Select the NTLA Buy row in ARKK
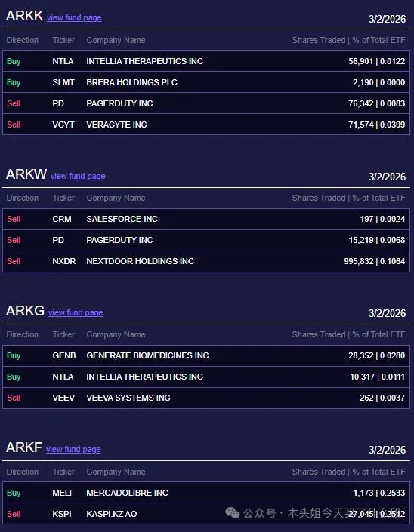This screenshot has height=532, width=414. coord(206,61)
